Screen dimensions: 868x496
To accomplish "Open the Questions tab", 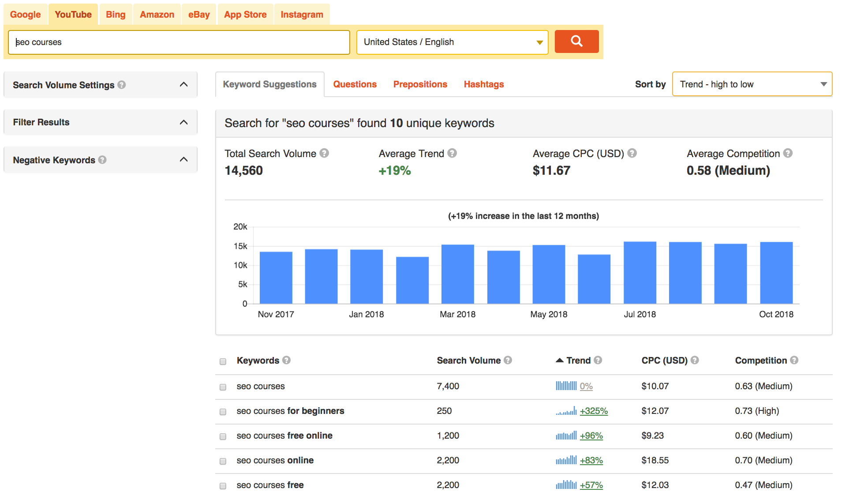I will 355,84.
